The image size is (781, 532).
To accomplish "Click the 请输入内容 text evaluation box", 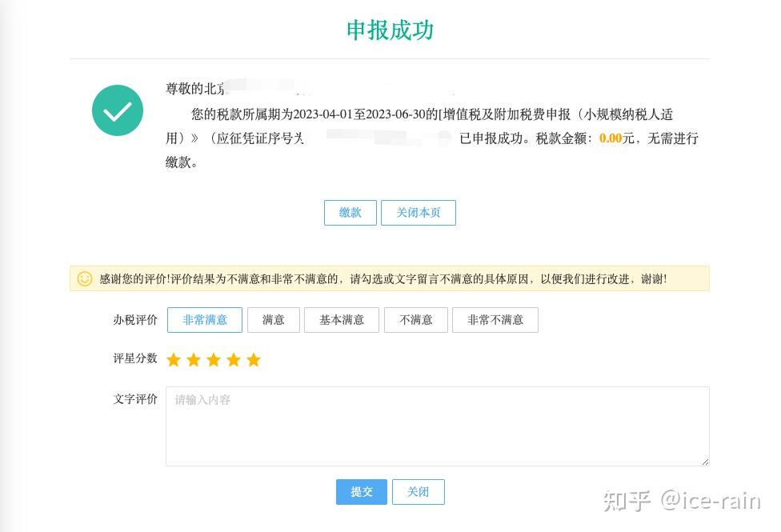I will [x=437, y=424].
